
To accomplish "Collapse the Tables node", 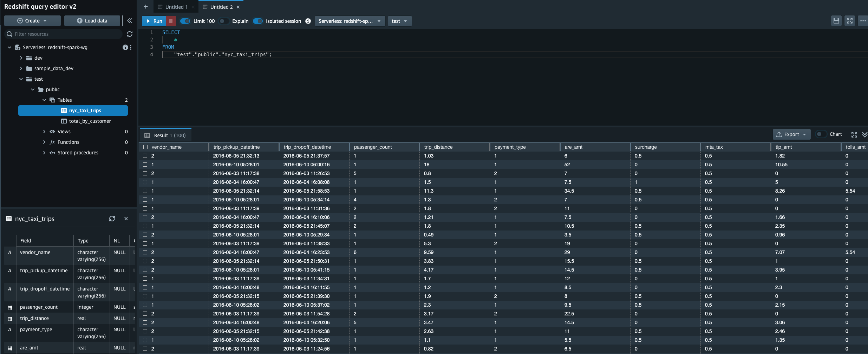I will [x=44, y=100].
